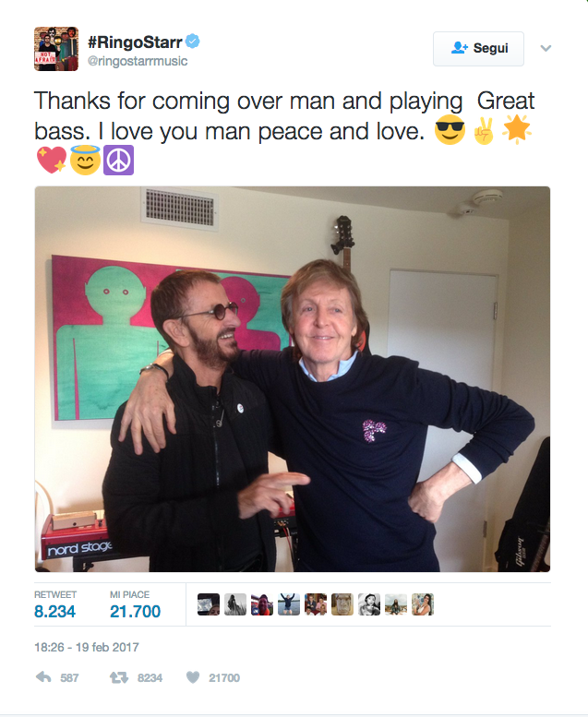Open the tweet timestamp 18:26 - 19 feb 2017
Image resolution: width=588 pixels, height=717 pixels.
coord(87,647)
